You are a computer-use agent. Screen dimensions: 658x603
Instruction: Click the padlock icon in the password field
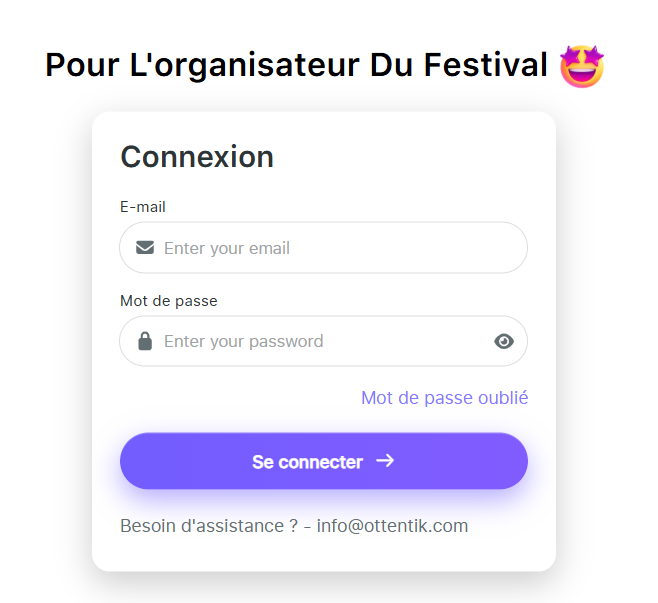(x=145, y=341)
